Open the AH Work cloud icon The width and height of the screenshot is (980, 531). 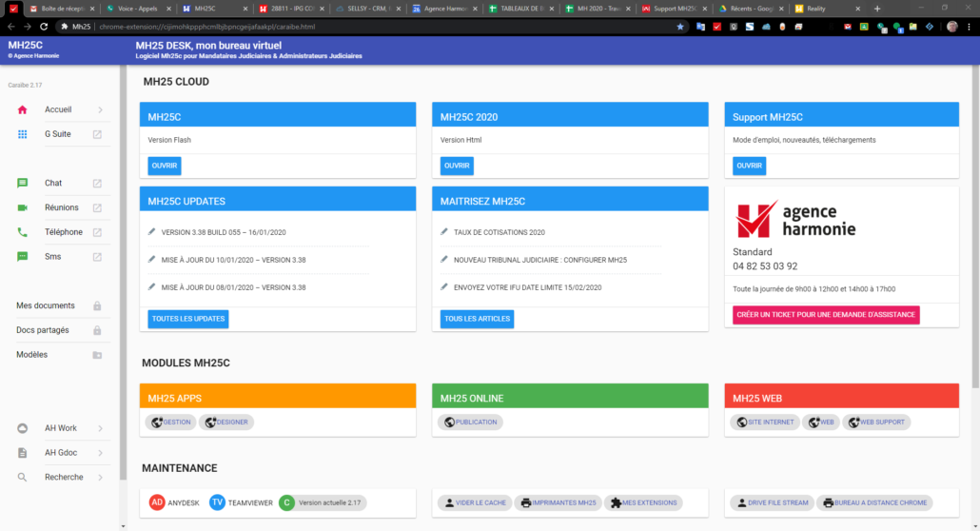pos(22,428)
